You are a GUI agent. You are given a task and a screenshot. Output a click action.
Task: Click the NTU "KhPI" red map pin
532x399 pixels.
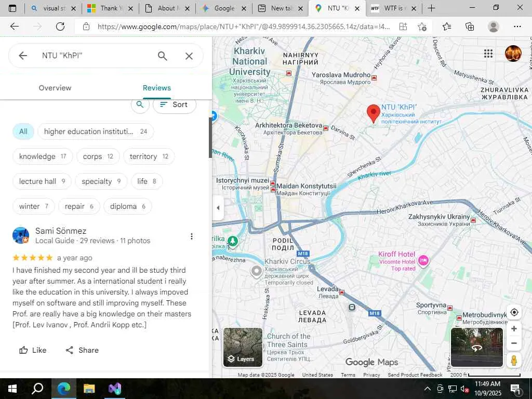click(374, 113)
